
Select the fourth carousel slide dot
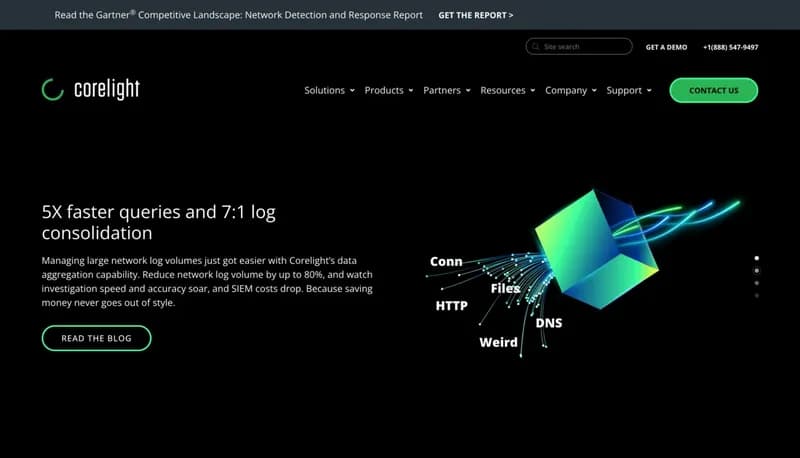point(757,295)
